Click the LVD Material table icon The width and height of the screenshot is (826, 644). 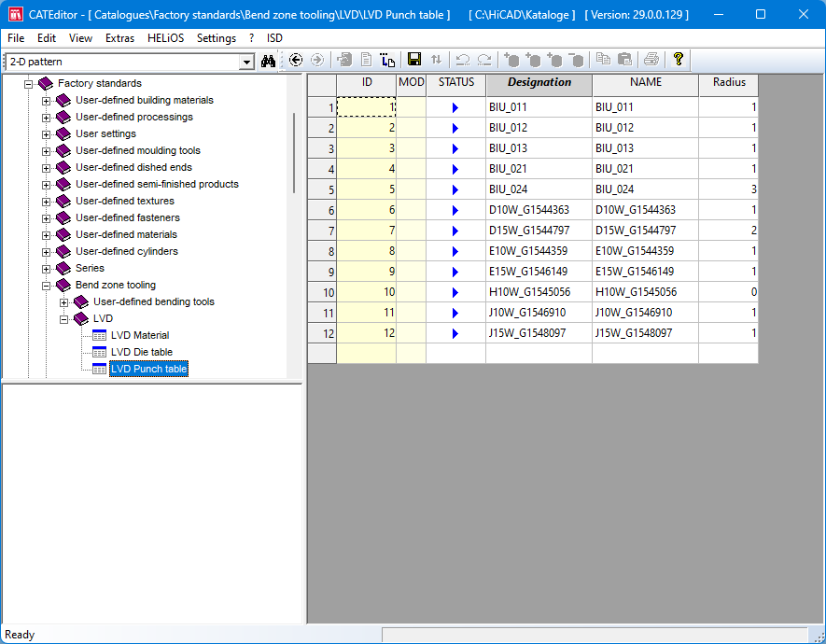99,335
